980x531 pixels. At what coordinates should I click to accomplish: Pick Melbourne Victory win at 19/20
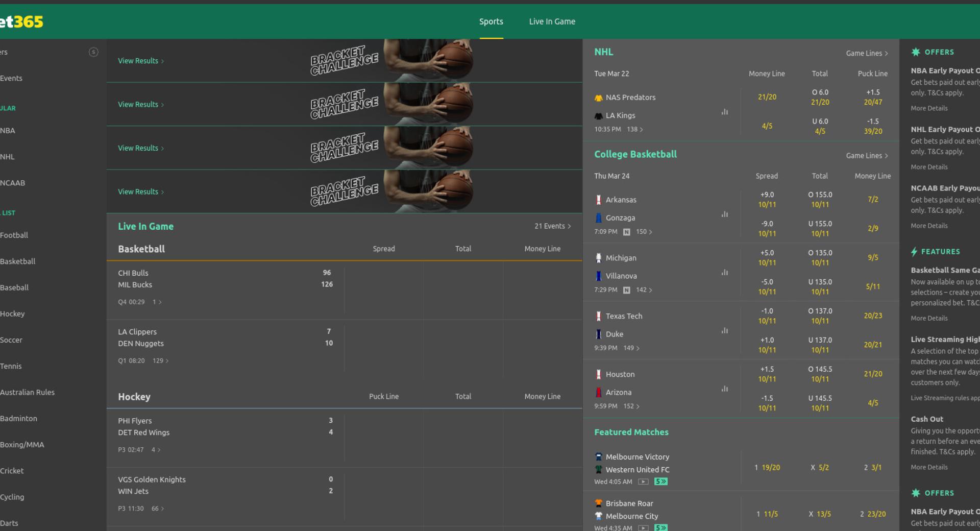pyautogui.click(x=767, y=468)
